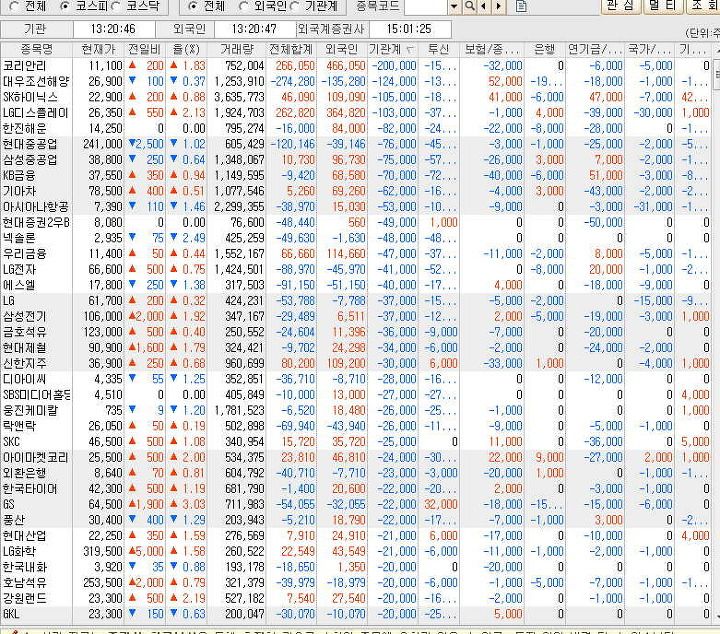Select the SK하이닉스 stock row
The image size is (720, 634).
tap(356, 97)
